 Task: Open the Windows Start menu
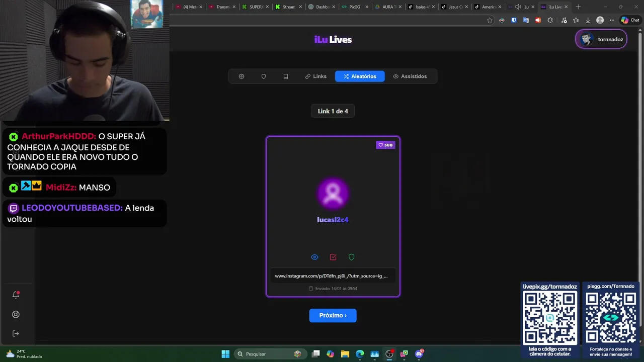click(225, 354)
